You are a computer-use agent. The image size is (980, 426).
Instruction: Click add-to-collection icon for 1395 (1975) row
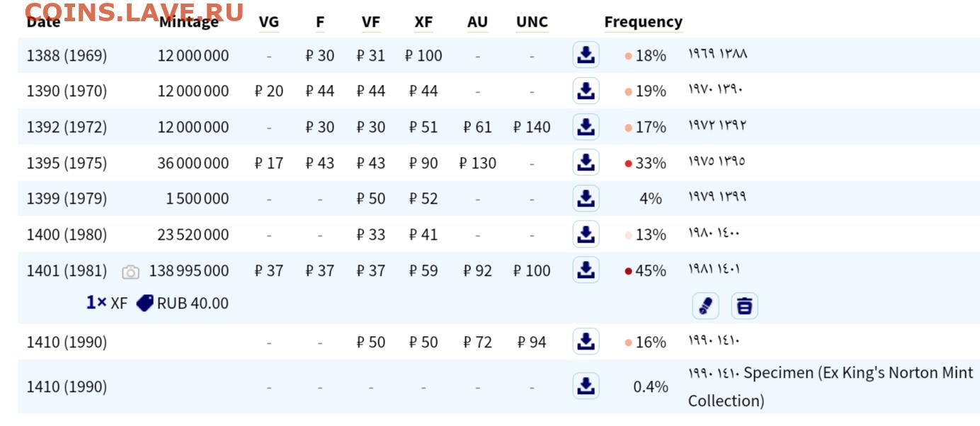tap(586, 162)
